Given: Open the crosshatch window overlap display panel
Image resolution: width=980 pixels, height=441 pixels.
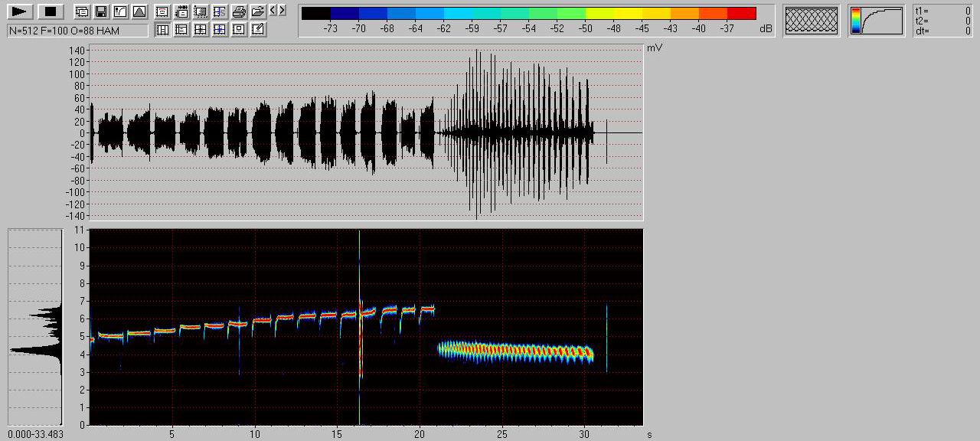Looking at the screenshot, I should point(812,21).
